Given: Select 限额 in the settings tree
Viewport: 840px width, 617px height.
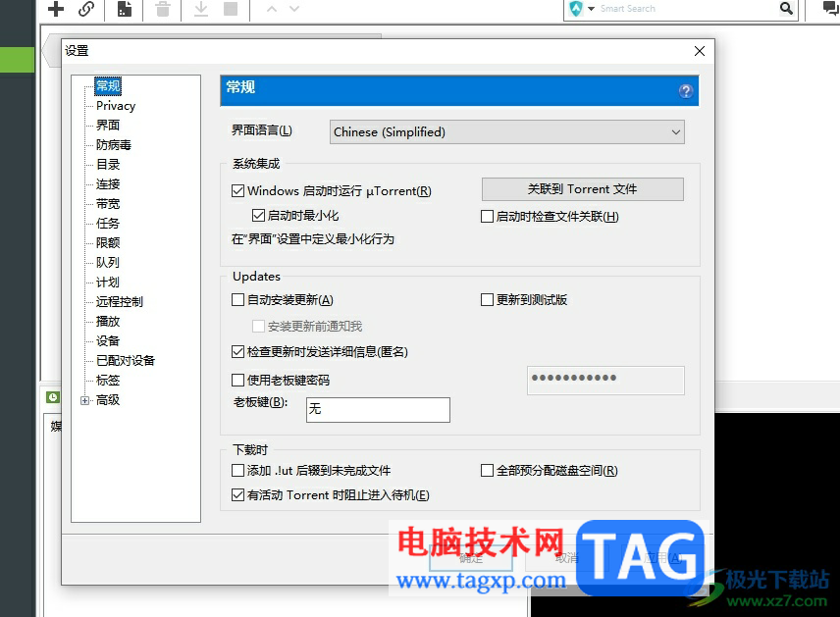Looking at the screenshot, I should click(108, 242).
